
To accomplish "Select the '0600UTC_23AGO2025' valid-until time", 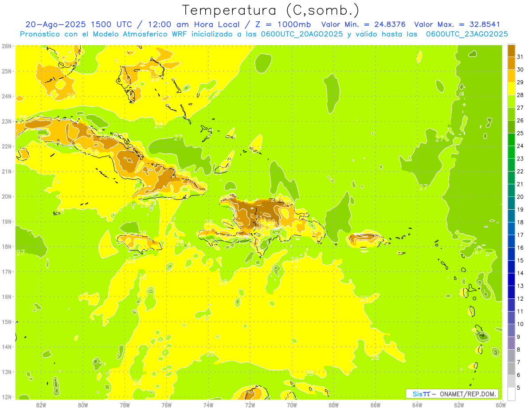I will point(467,34).
